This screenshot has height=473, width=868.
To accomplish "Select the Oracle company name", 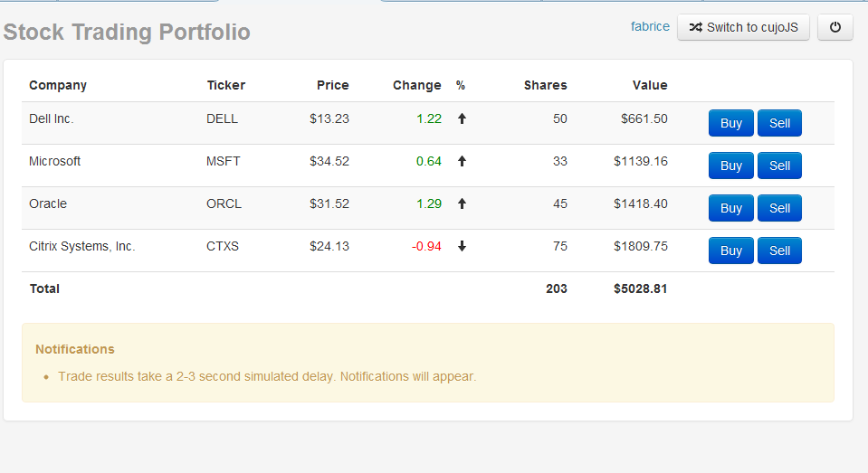I will (x=48, y=203).
